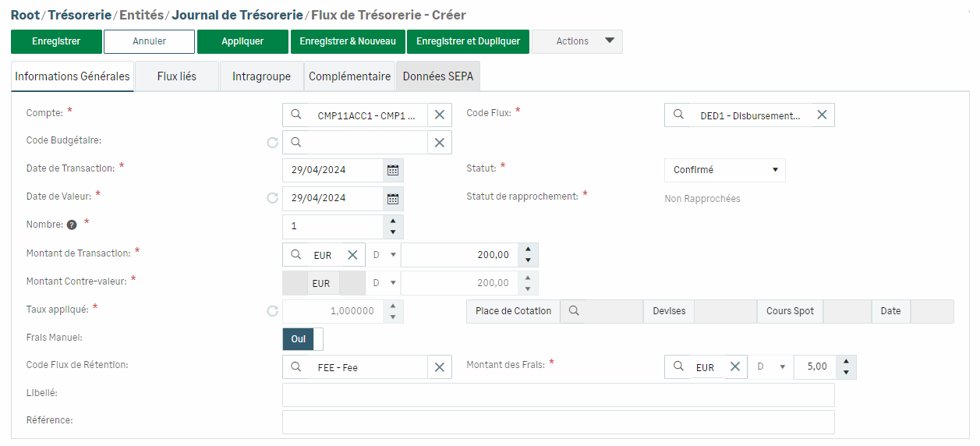Clear the Compte field with X icon
980x446 pixels.
pyautogui.click(x=439, y=115)
